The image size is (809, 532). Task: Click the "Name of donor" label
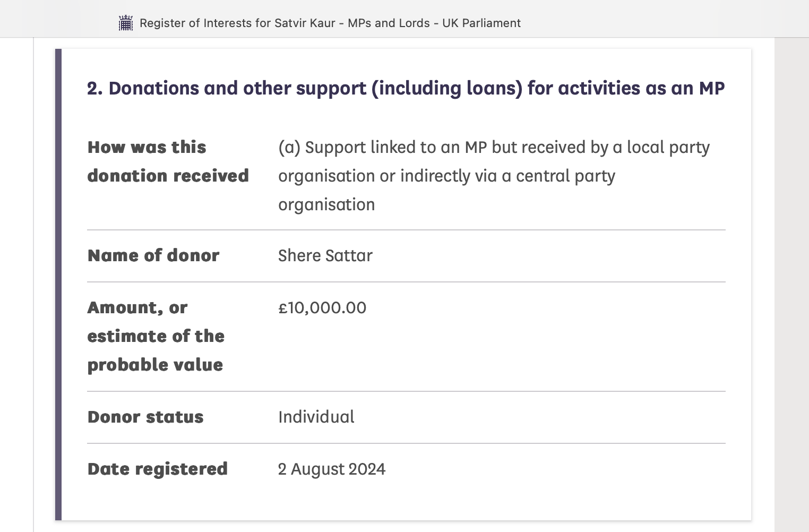coord(153,255)
